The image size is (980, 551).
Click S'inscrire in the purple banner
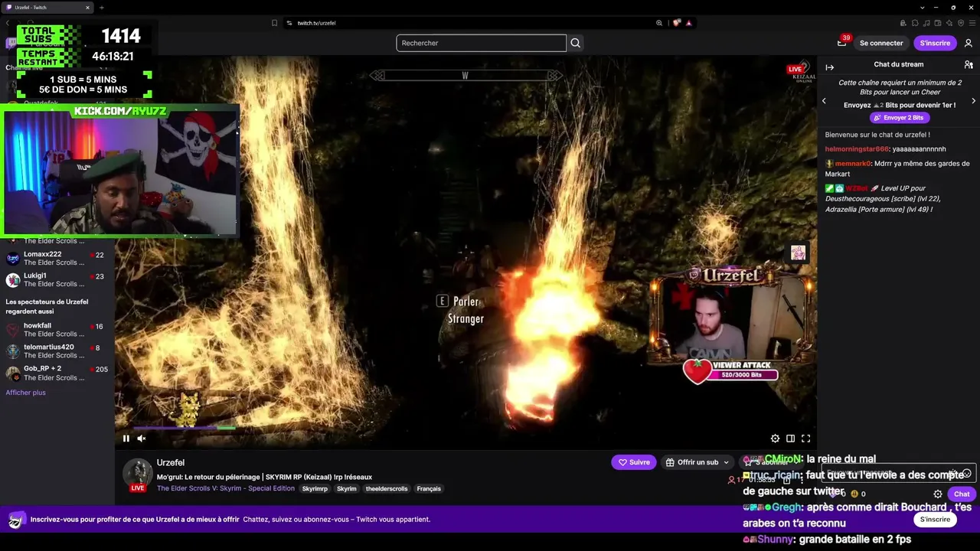(935, 519)
